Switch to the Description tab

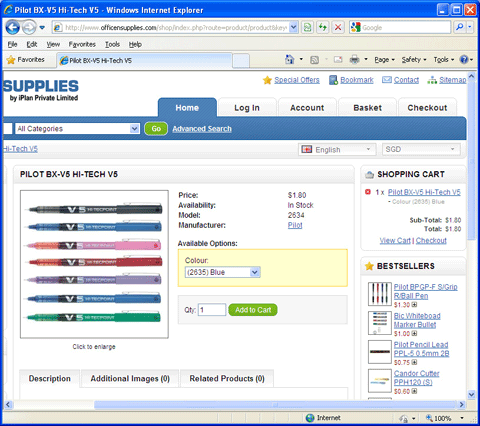(50, 379)
